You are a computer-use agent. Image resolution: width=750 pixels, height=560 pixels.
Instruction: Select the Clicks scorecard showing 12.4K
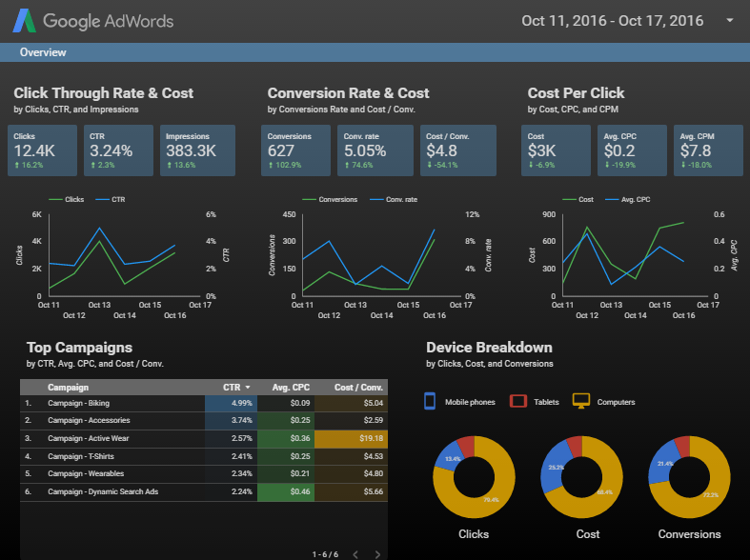43,150
